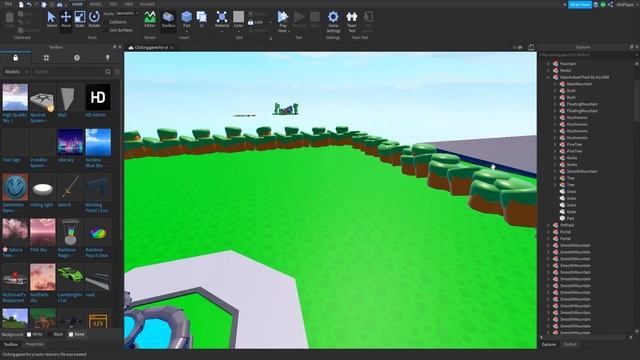This screenshot has width=640, height=360.
Task: Open the Models category dropdown
Action: tap(16, 72)
